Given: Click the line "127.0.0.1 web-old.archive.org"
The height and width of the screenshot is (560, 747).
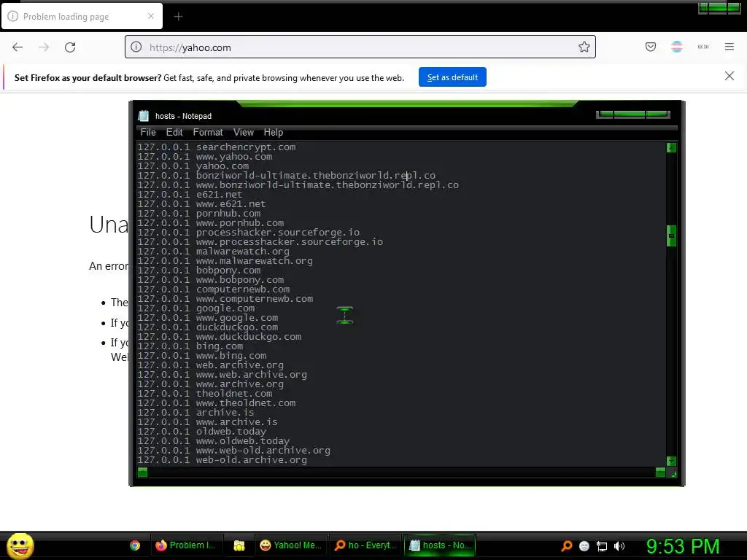Looking at the screenshot, I should coord(222,460).
